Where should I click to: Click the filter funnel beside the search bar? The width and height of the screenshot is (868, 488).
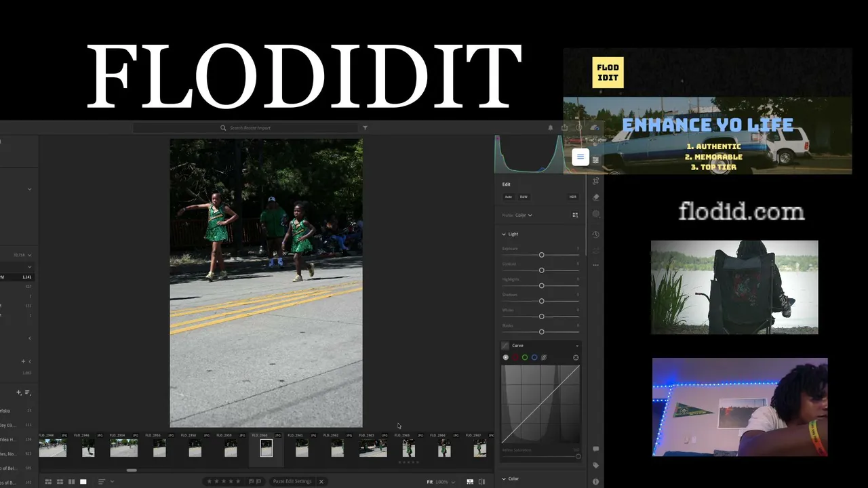(365, 127)
